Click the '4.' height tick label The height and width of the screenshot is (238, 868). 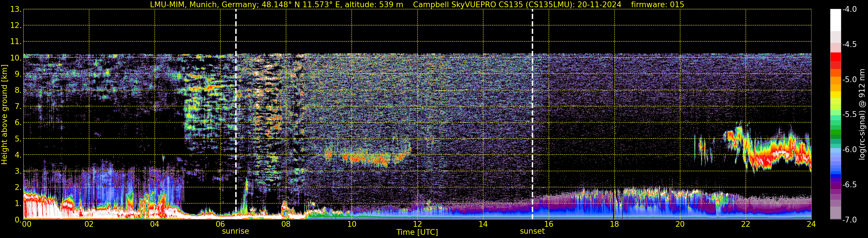18,155
